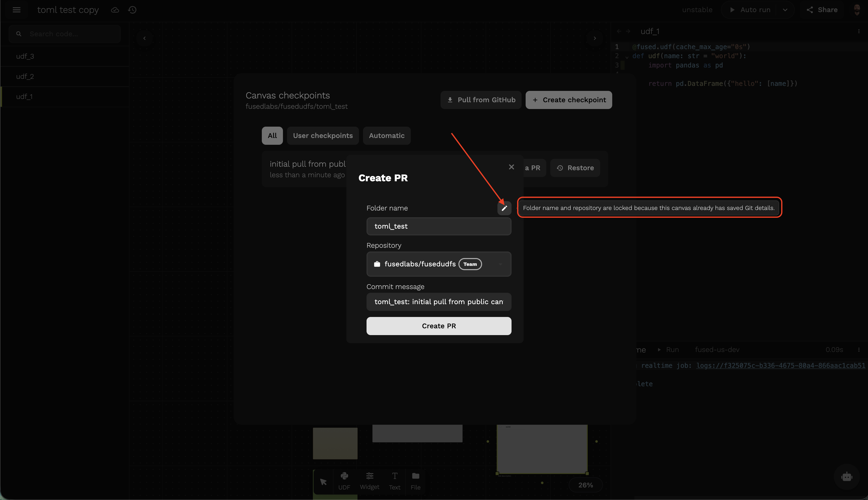Click the Share button
This screenshot has width=868, height=500.
pyautogui.click(x=822, y=10)
